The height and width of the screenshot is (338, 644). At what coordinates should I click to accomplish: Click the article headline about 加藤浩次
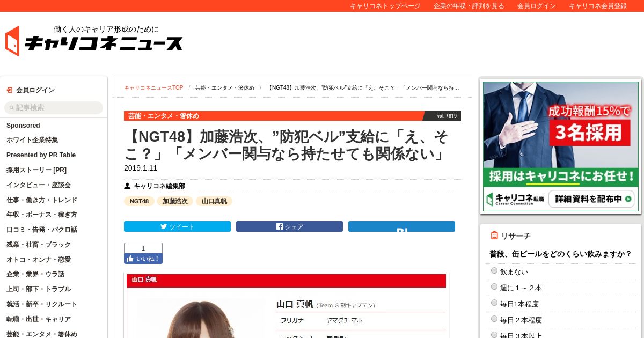[x=286, y=145]
